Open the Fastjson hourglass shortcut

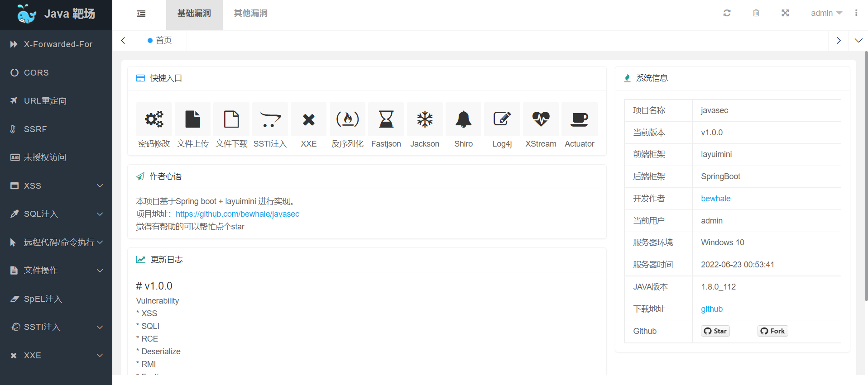pos(386,119)
